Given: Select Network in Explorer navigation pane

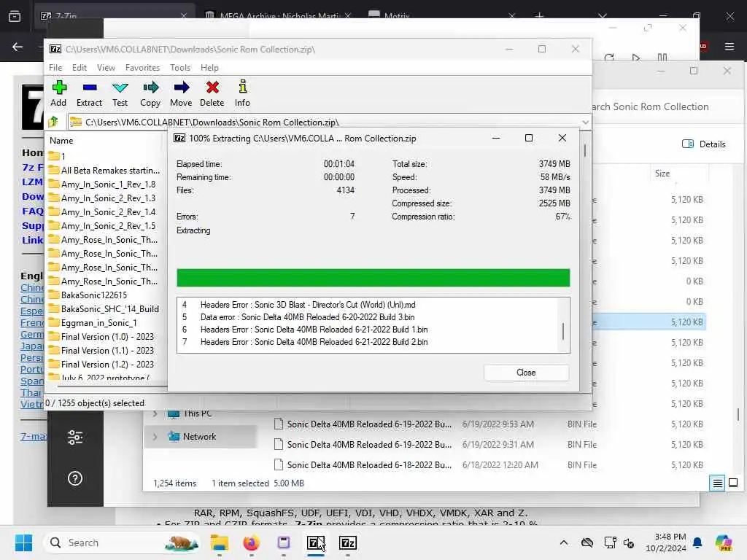Looking at the screenshot, I should click(x=199, y=436).
